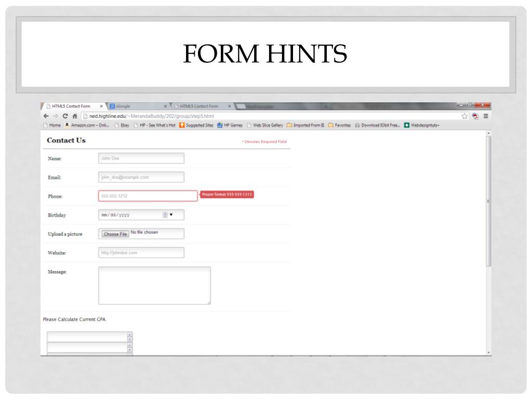Click the 'Proper format 555-555-1212' hint

[227, 194]
